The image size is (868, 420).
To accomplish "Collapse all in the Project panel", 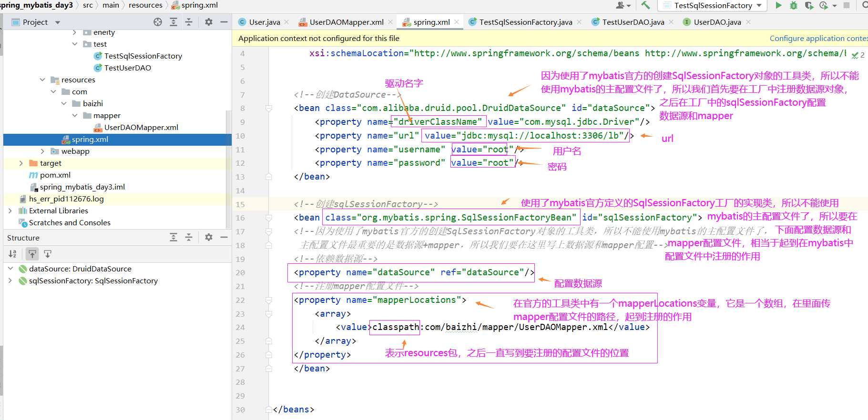I will point(189,22).
